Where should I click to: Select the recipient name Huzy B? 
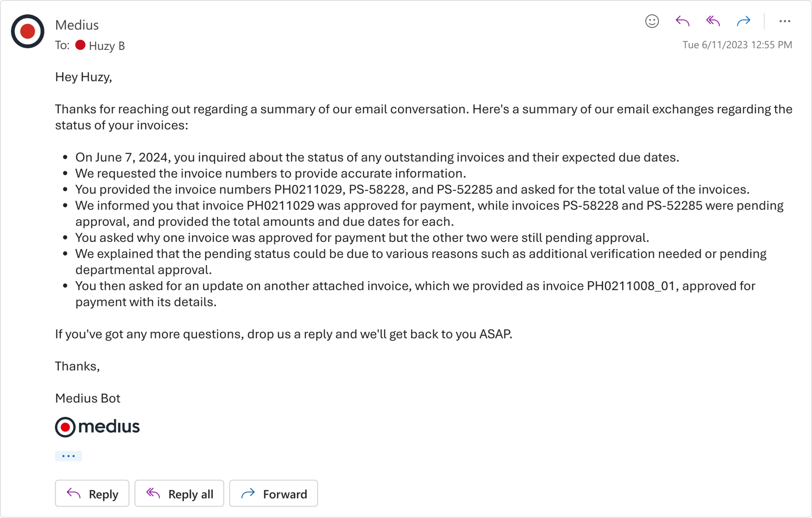(107, 45)
